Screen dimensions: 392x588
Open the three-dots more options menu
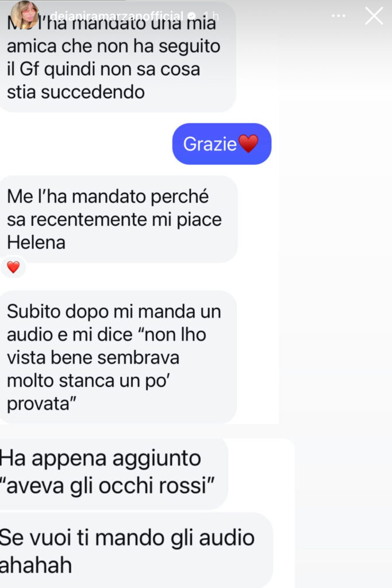339,16
